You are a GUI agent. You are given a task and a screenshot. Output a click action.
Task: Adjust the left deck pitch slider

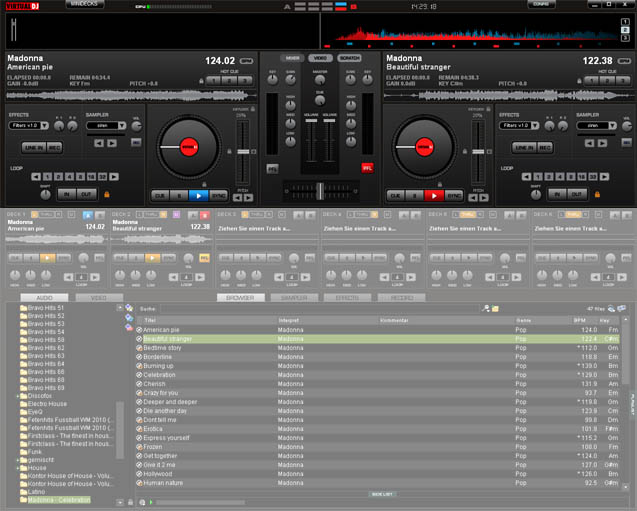(243, 152)
